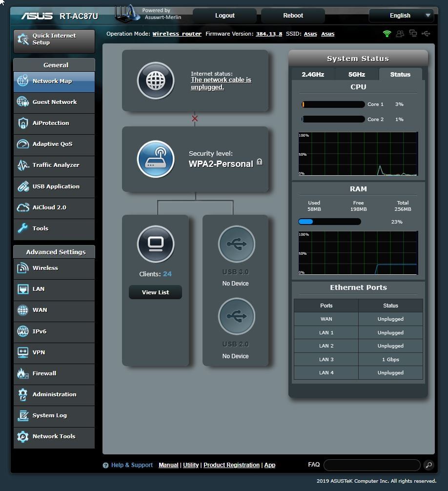Expand the English language dropdown

point(402,15)
